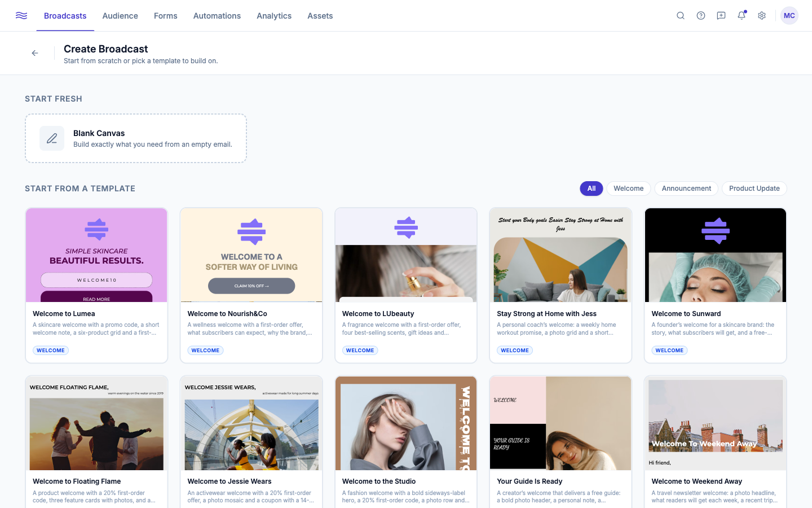Switch to the Audience tab
Viewport: 812px width, 508px height.
click(120, 16)
